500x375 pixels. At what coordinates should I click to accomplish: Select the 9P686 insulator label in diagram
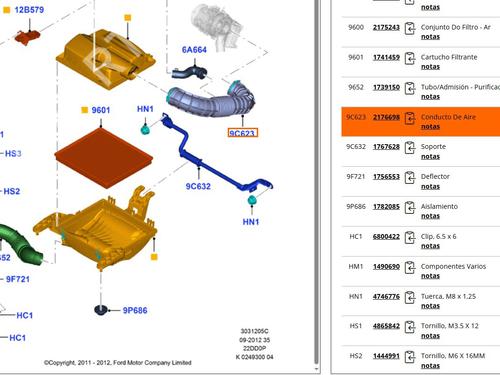(x=135, y=310)
